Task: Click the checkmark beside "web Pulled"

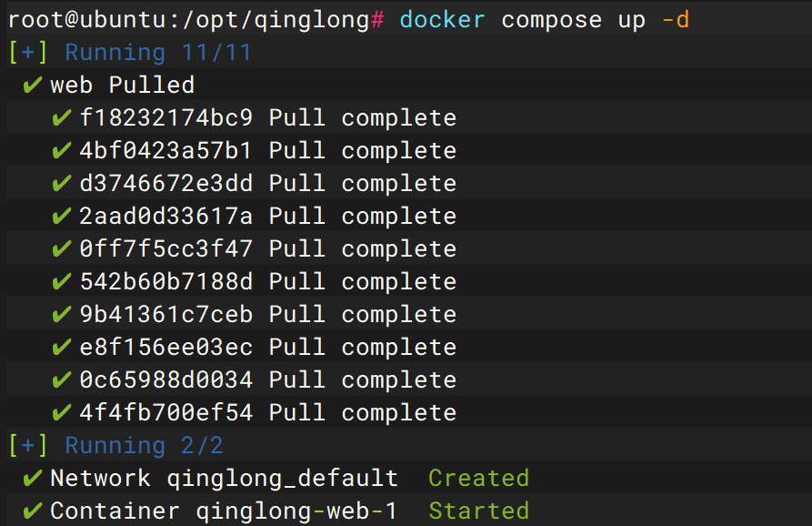Action: coord(32,86)
